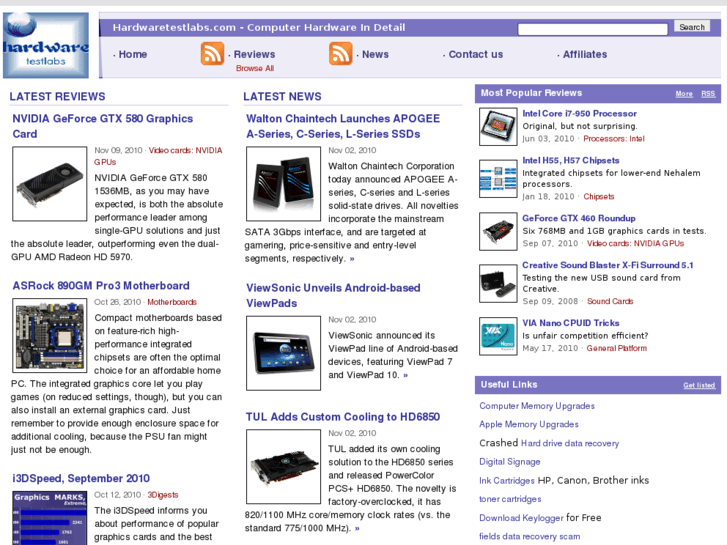
Task: Open the Affiliates menu item
Action: click(x=585, y=54)
